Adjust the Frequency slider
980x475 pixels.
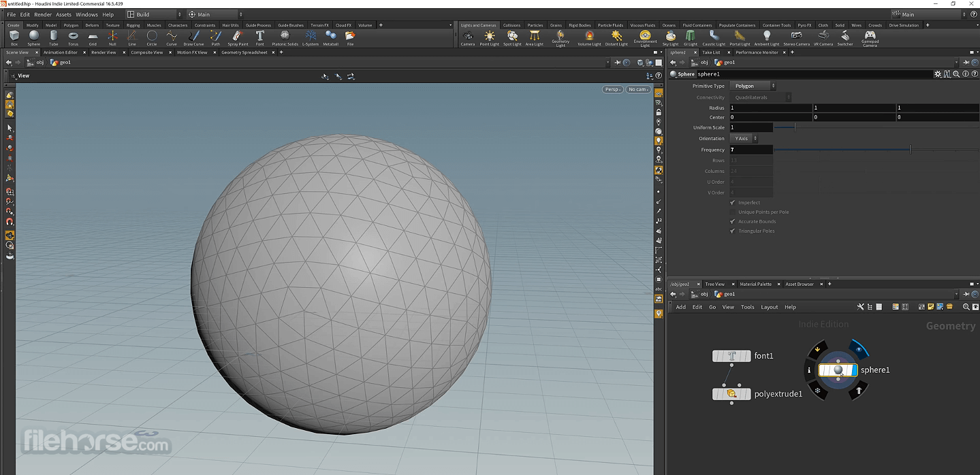click(x=876, y=150)
